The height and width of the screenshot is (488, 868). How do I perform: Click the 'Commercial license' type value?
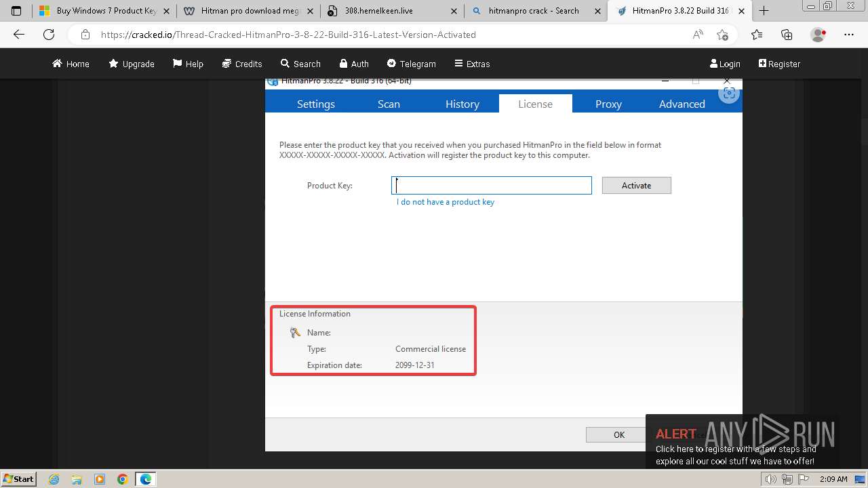(x=431, y=349)
